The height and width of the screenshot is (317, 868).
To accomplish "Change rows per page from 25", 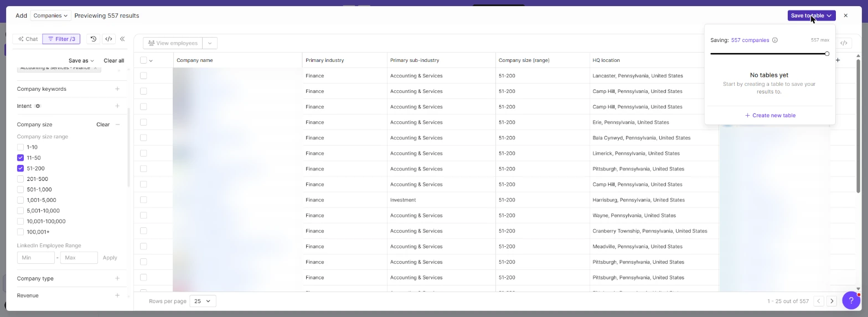I will pyautogui.click(x=203, y=301).
